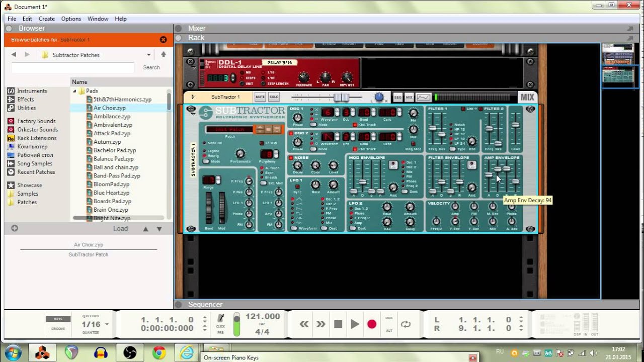Toggle loop mode in the transport
This screenshot has height=362, width=644.
tap(406, 324)
